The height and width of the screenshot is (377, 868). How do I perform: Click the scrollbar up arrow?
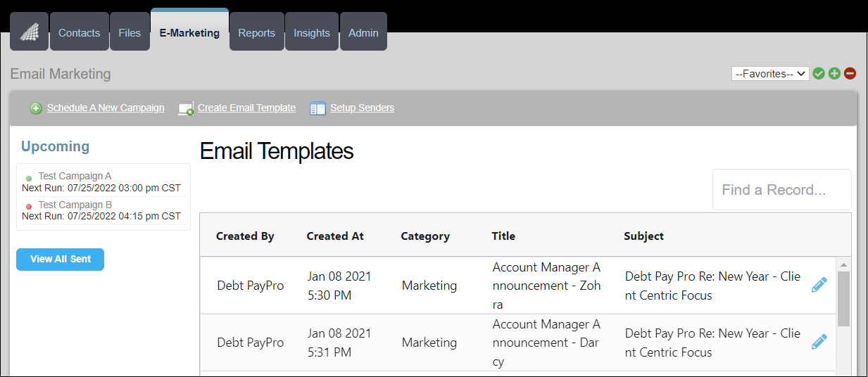[x=843, y=264]
